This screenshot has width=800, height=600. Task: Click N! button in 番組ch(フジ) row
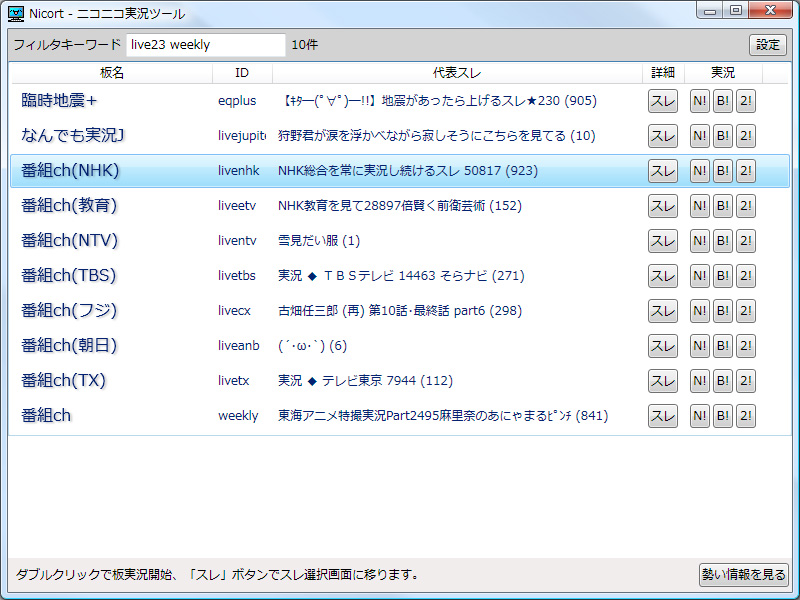coord(700,311)
